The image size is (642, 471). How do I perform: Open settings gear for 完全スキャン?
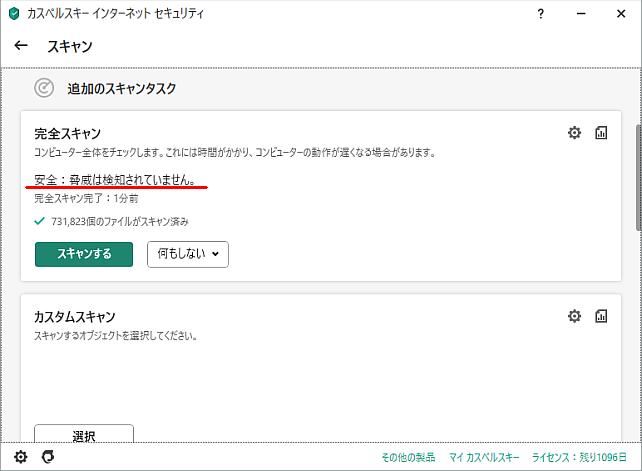point(574,133)
